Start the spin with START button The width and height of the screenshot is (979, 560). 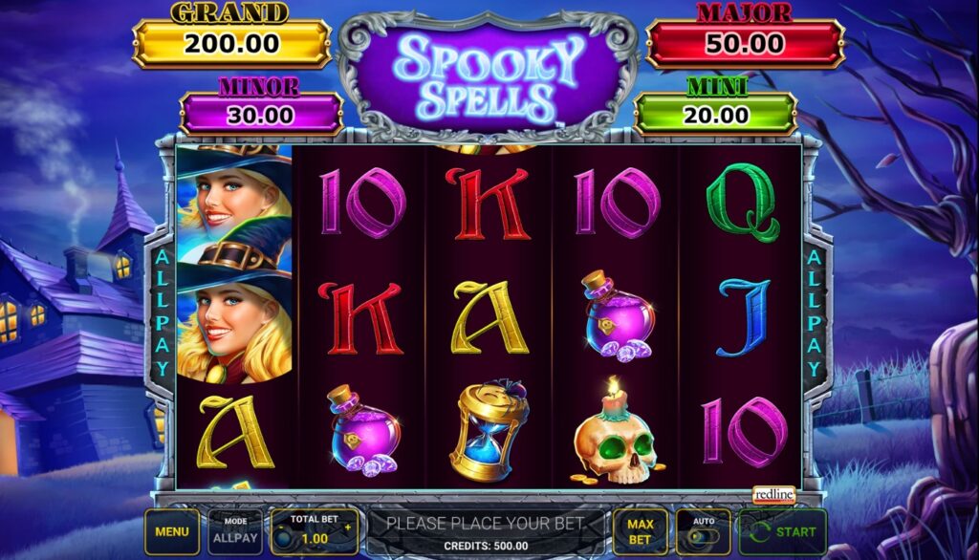pos(783,532)
